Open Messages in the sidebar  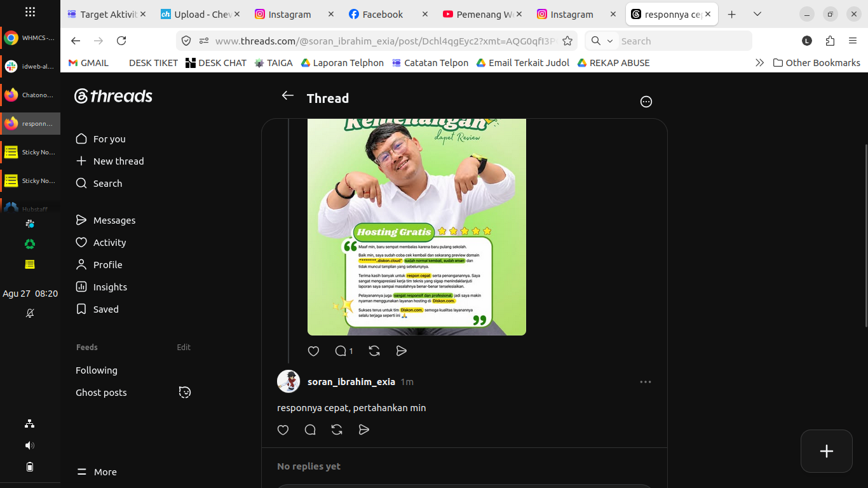point(105,220)
